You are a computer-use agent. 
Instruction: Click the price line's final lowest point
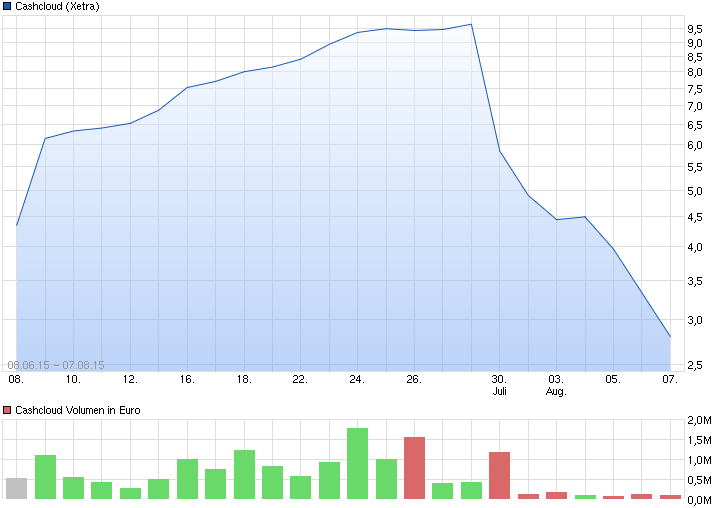[670, 337]
